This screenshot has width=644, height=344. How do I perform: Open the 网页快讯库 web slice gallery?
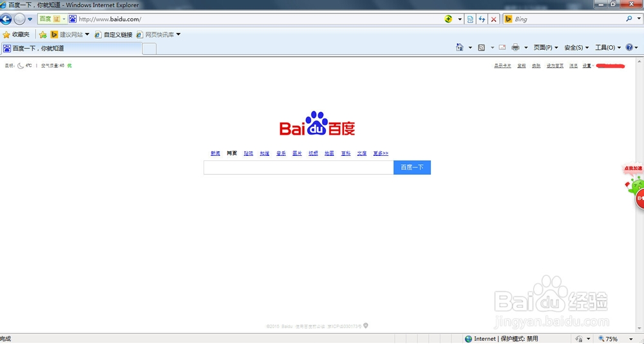point(158,35)
